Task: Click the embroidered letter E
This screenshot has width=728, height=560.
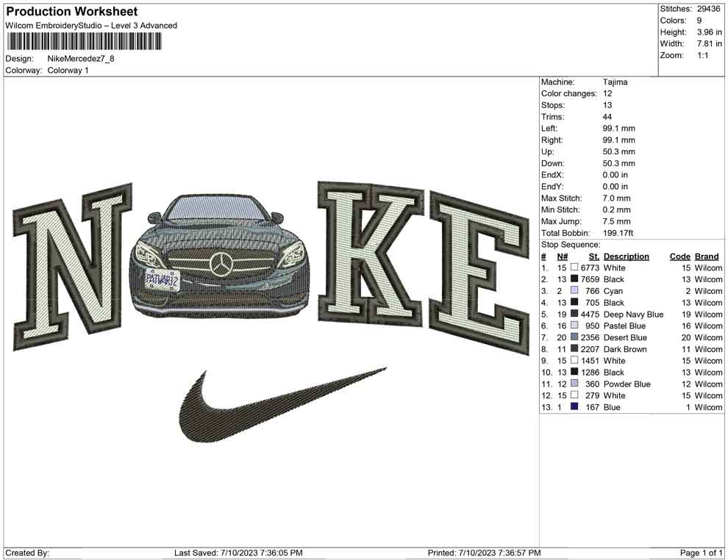Action: click(x=479, y=273)
